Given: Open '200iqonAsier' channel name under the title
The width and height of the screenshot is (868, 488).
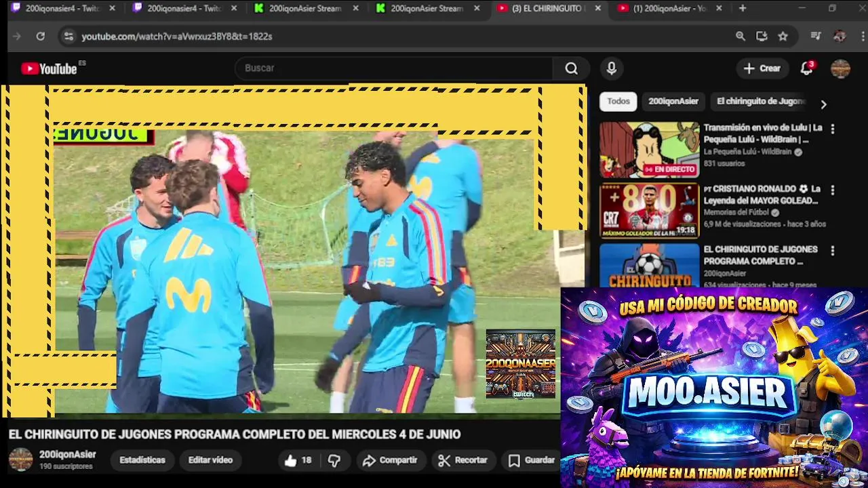Looking at the screenshot, I should point(68,455).
